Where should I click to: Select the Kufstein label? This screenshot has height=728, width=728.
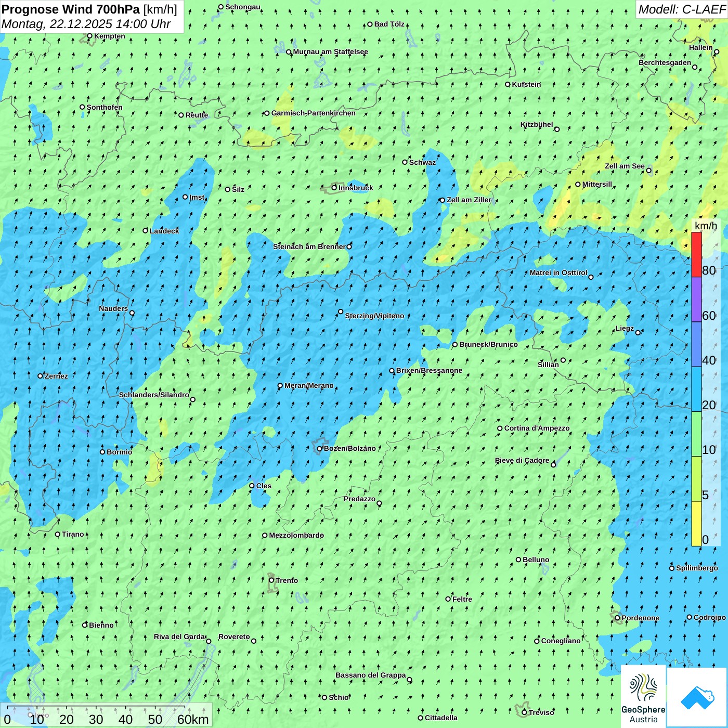[526, 84]
